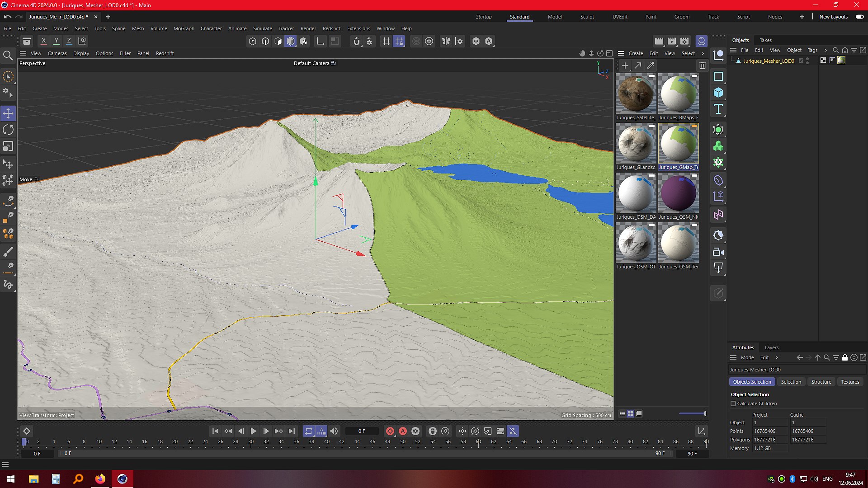Open the bottom-left status hamburger menu
Viewport: 868px width, 488px height.
(x=5, y=465)
